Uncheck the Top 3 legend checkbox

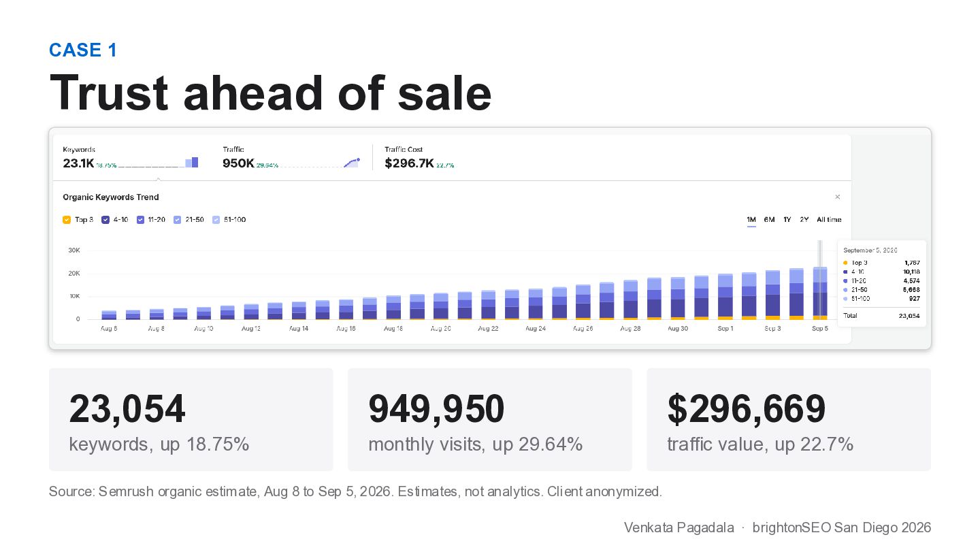[x=67, y=220]
